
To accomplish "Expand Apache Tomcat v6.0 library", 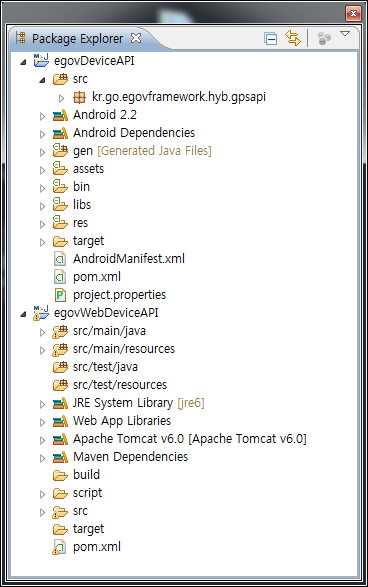I will [x=42, y=440].
